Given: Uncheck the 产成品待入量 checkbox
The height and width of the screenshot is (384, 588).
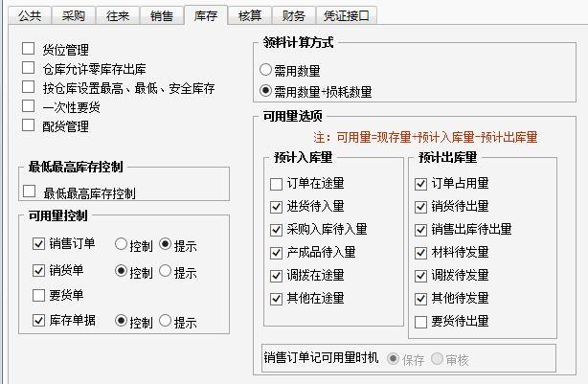Looking at the screenshot, I should 277,253.
